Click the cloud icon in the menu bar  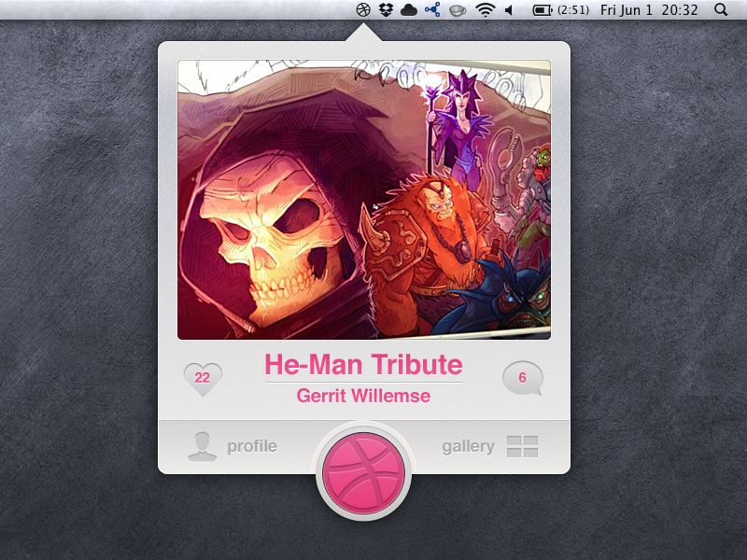click(409, 10)
